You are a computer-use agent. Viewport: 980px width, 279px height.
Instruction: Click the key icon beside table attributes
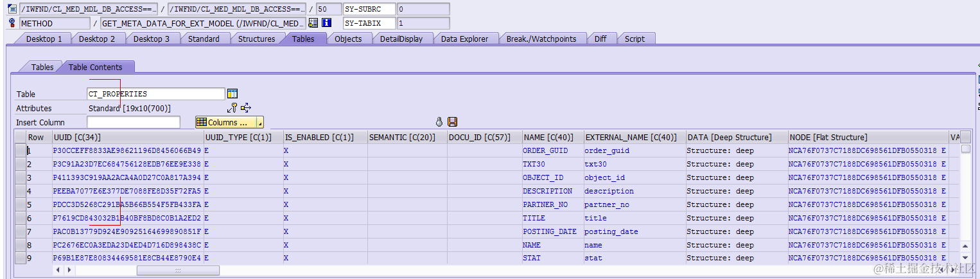click(x=232, y=108)
